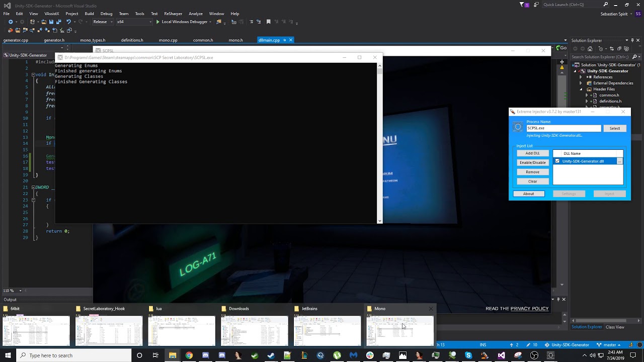The width and height of the screenshot is (644, 362).
Task: Open the File menu
Action: click(x=7, y=14)
